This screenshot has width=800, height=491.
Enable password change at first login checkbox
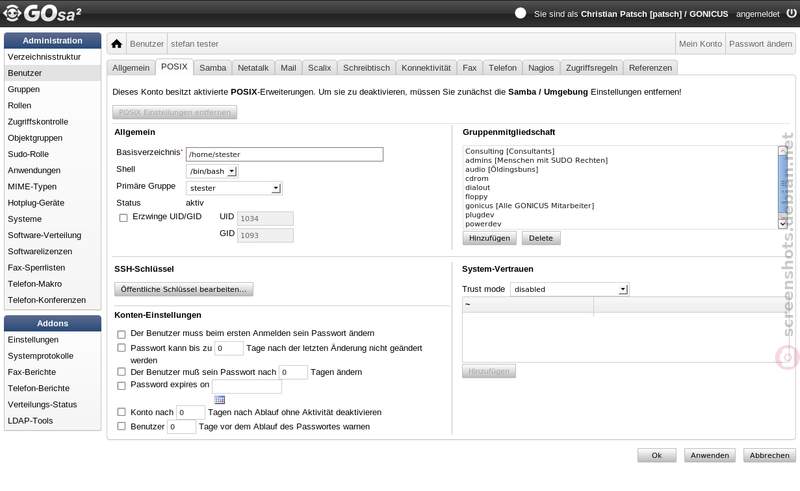(x=121, y=334)
